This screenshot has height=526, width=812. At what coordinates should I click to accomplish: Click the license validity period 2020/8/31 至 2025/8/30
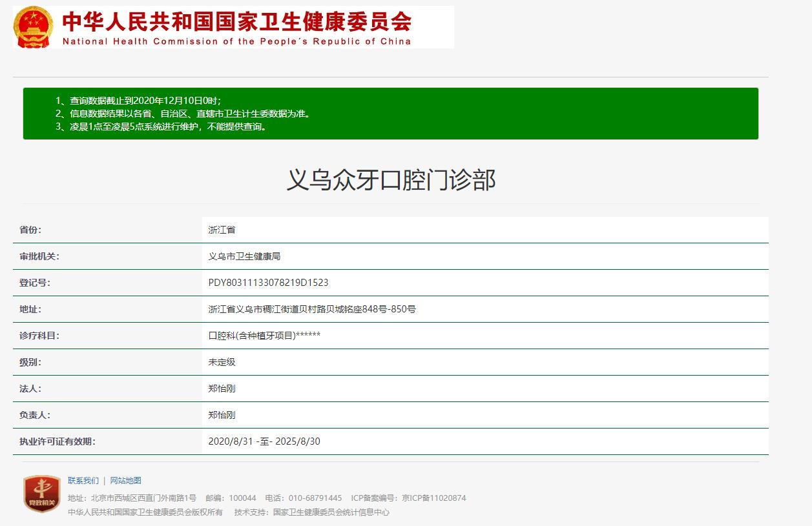[262, 441]
